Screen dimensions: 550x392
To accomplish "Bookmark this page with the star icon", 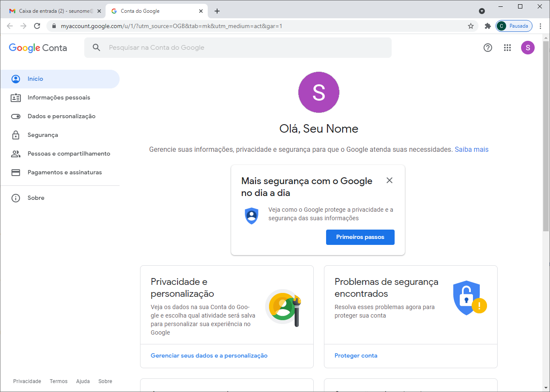I will [471, 26].
